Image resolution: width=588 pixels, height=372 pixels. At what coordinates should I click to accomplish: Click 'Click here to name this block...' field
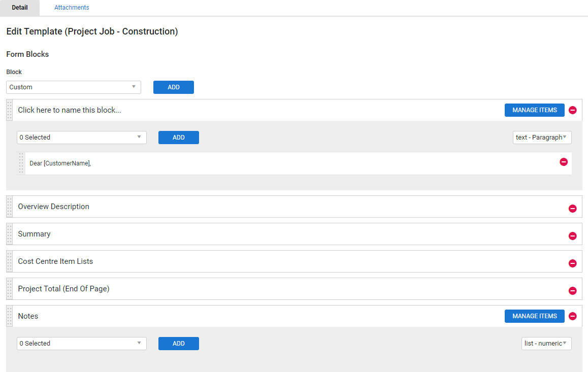(x=70, y=110)
